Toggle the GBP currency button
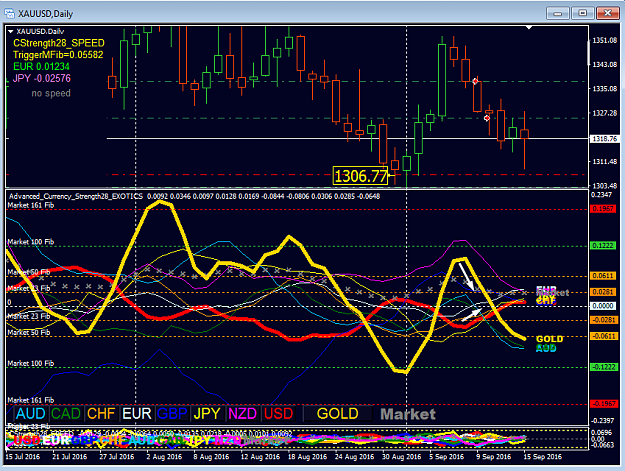The height and width of the screenshot is (471, 625). point(172,414)
